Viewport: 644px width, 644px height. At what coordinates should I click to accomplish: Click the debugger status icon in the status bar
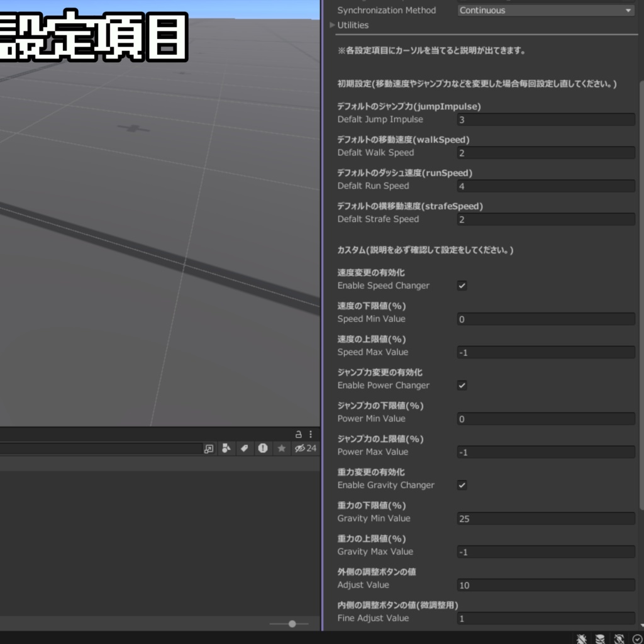coord(582,639)
